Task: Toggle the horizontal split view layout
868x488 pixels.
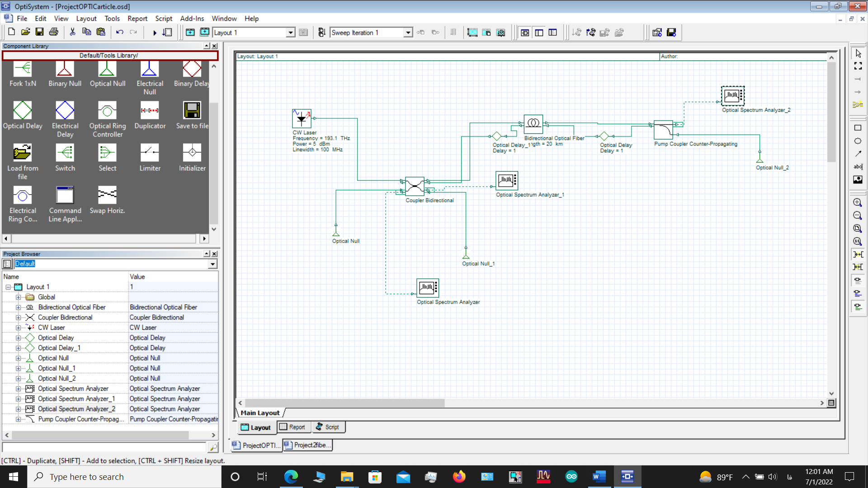Action: (x=552, y=32)
